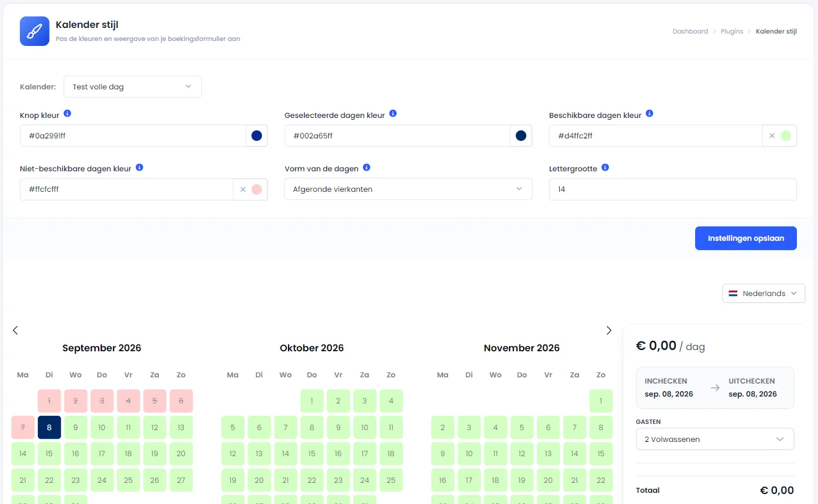Show info tooltip for Knop kleur
This screenshot has height=504, width=818.
pyautogui.click(x=68, y=114)
